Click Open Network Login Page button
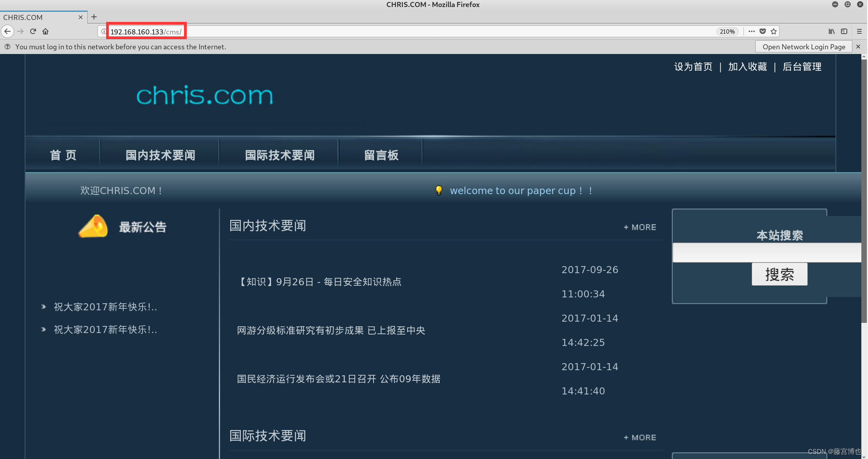 [x=803, y=47]
